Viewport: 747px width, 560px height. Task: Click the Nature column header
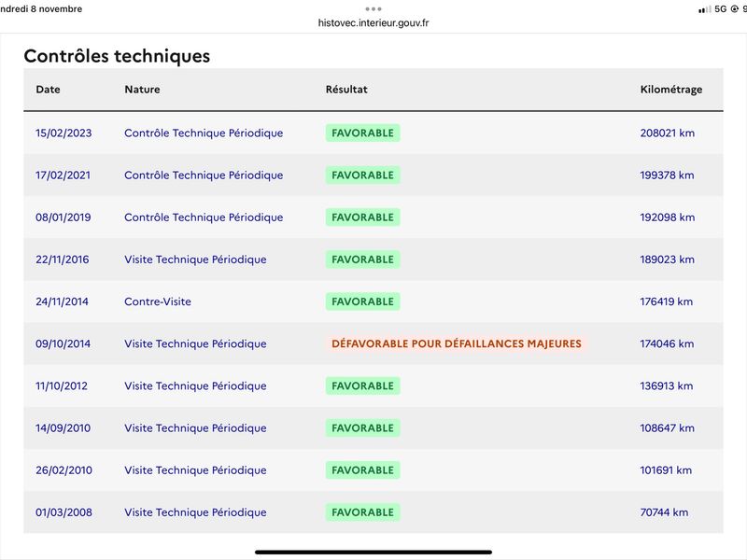pyautogui.click(x=142, y=90)
